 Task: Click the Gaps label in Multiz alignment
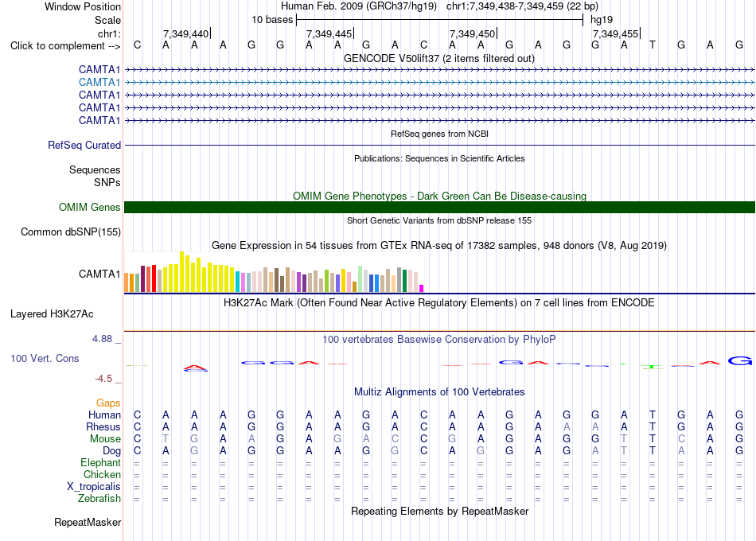pyautogui.click(x=108, y=403)
